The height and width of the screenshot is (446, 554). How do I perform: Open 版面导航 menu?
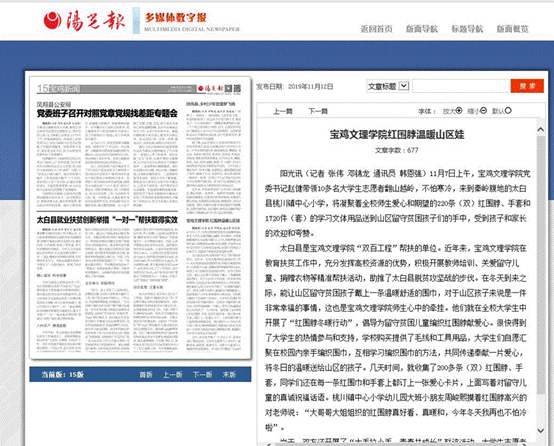pos(422,29)
